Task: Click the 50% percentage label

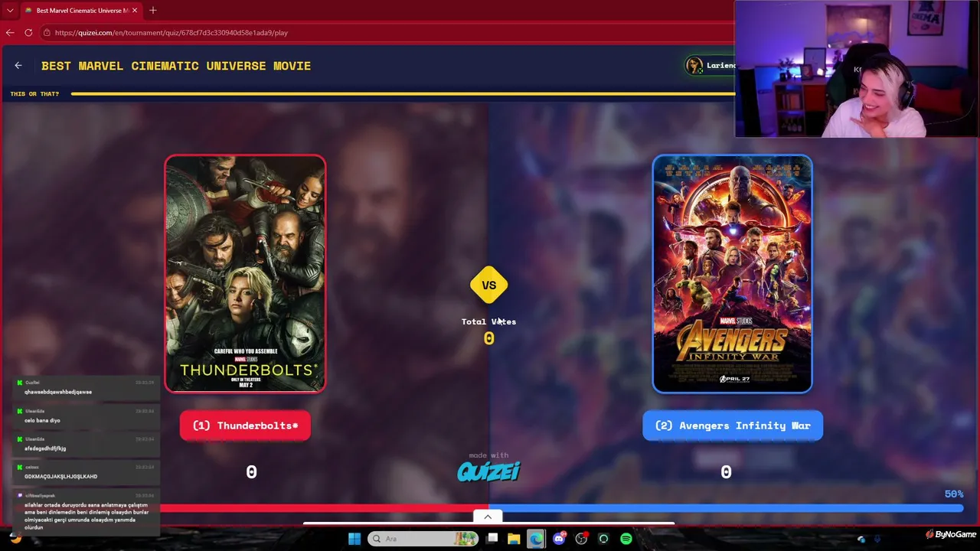Action: pos(954,494)
